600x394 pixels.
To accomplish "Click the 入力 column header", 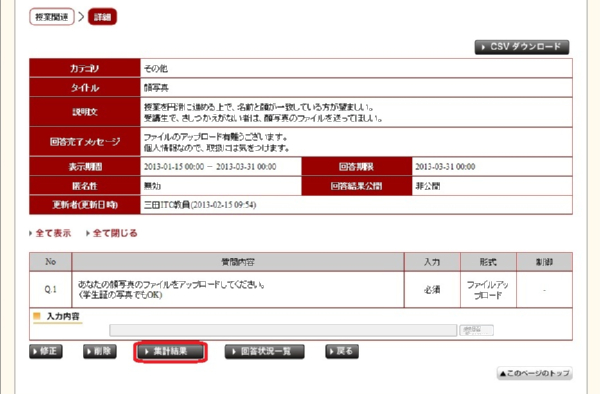I will (x=432, y=262).
